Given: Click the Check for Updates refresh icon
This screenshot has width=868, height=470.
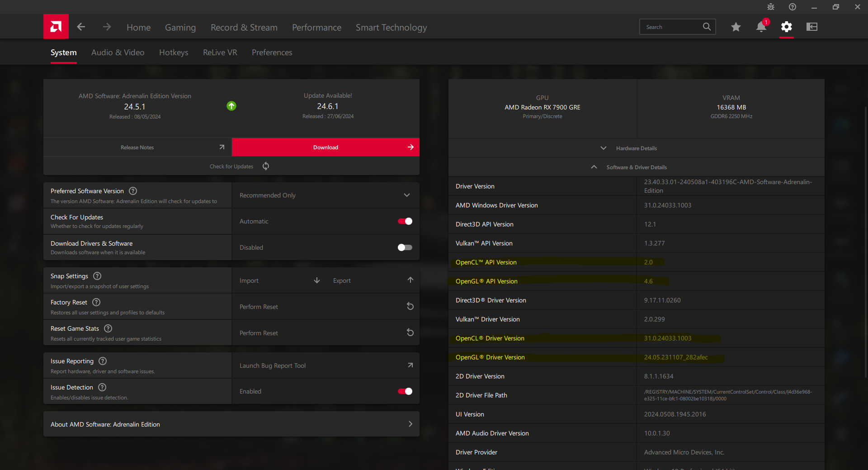Looking at the screenshot, I should [266, 166].
